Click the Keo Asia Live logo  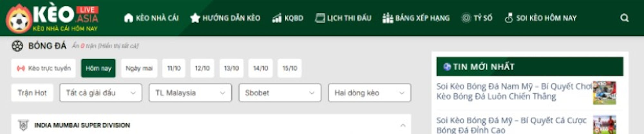[x=52, y=18]
